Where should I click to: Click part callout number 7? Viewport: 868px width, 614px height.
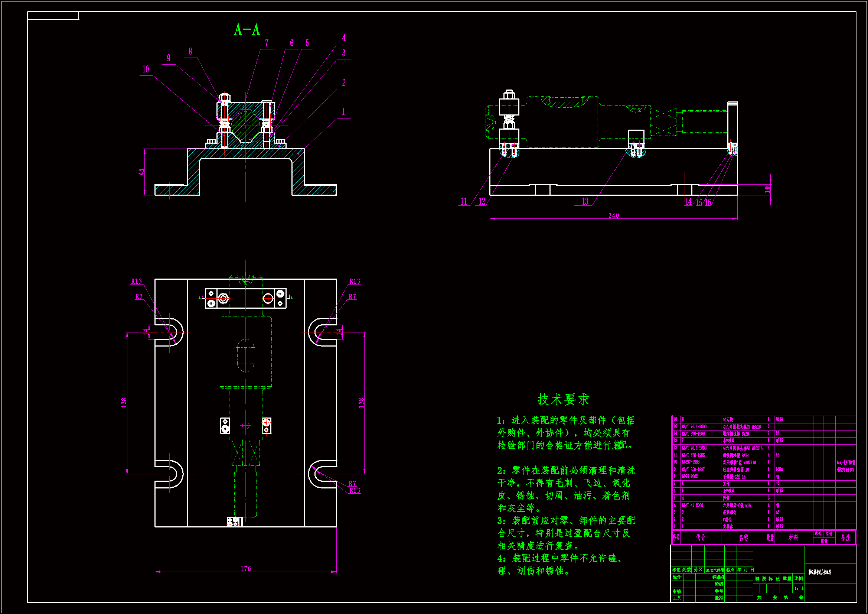[267, 43]
